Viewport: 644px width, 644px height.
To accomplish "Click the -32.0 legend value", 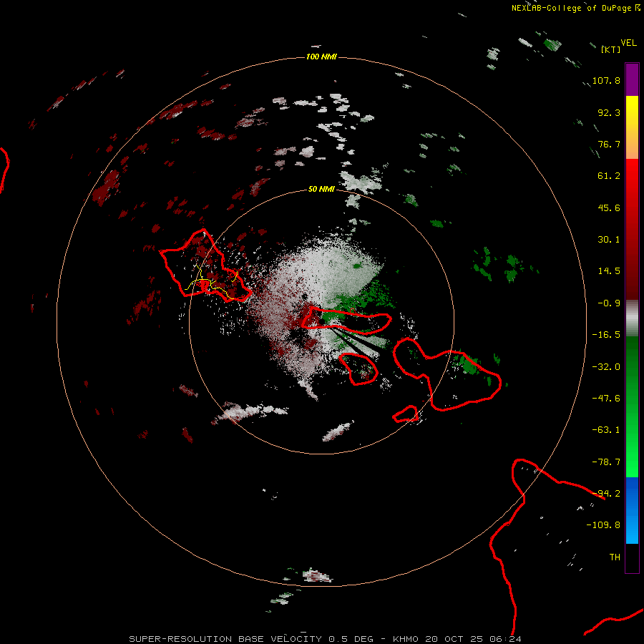I will tap(606, 367).
